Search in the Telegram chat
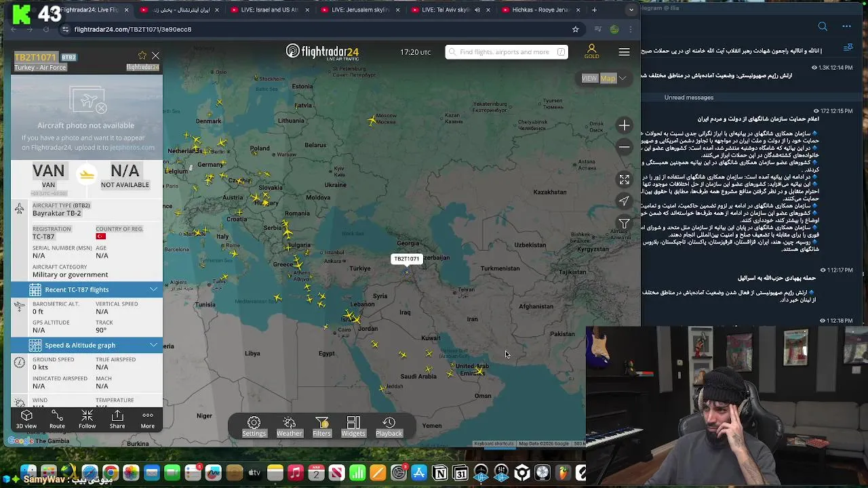868x488 pixels. [x=823, y=26]
